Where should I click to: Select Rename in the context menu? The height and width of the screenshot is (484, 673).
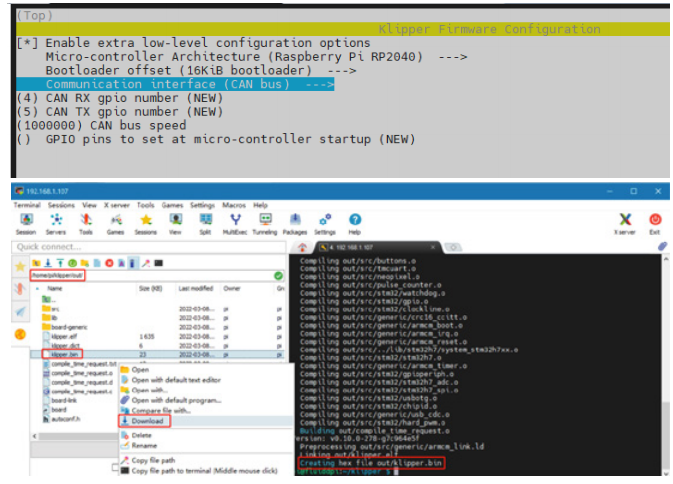tap(144, 446)
